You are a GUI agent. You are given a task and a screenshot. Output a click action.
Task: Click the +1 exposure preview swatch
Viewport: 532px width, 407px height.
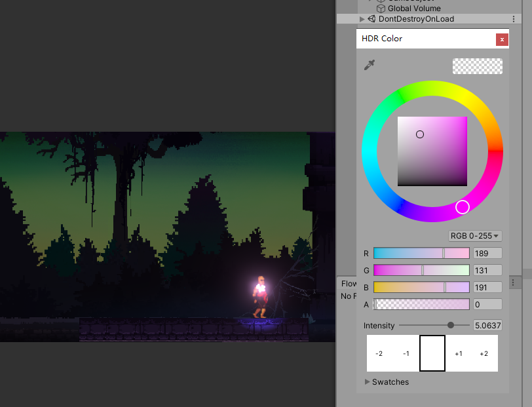458,353
